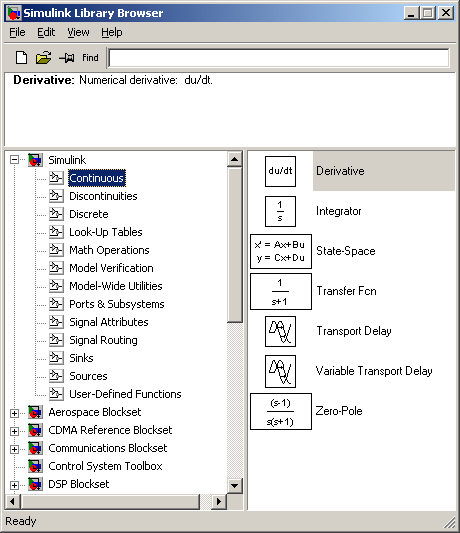Select the Sources tree entry
This screenshot has width=460, height=533.
tap(88, 376)
